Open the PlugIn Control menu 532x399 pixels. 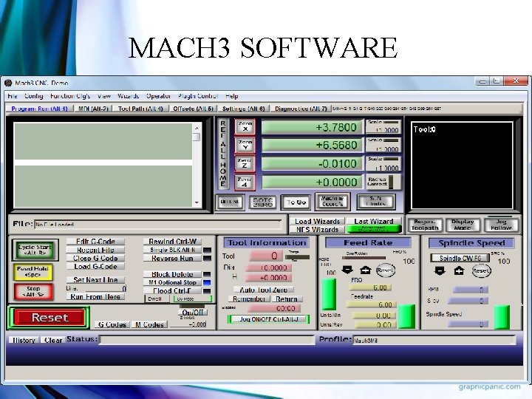pyautogui.click(x=198, y=96)
